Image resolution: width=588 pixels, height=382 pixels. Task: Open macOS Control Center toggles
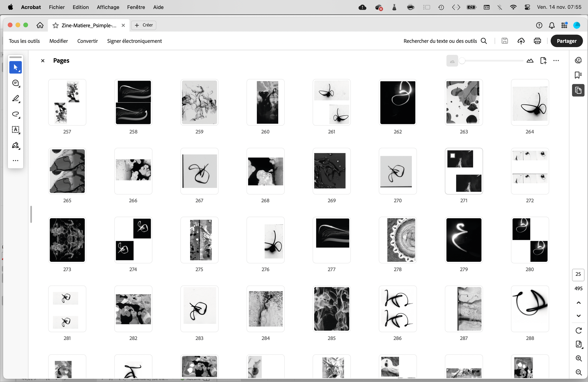(x=527, y=7)
